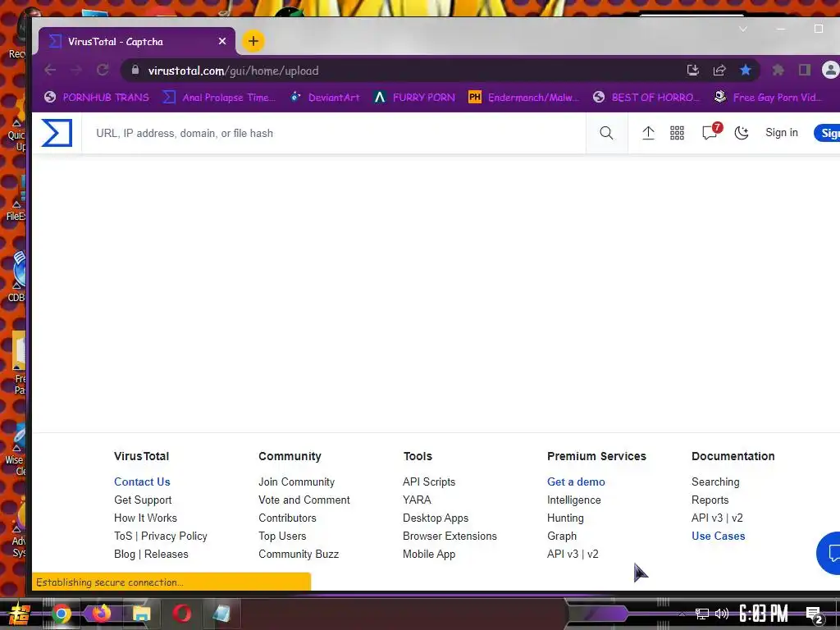This screenshot has width=840, height=630.
Task: Click Community Buzz link
Action: [x=299, y=554]
